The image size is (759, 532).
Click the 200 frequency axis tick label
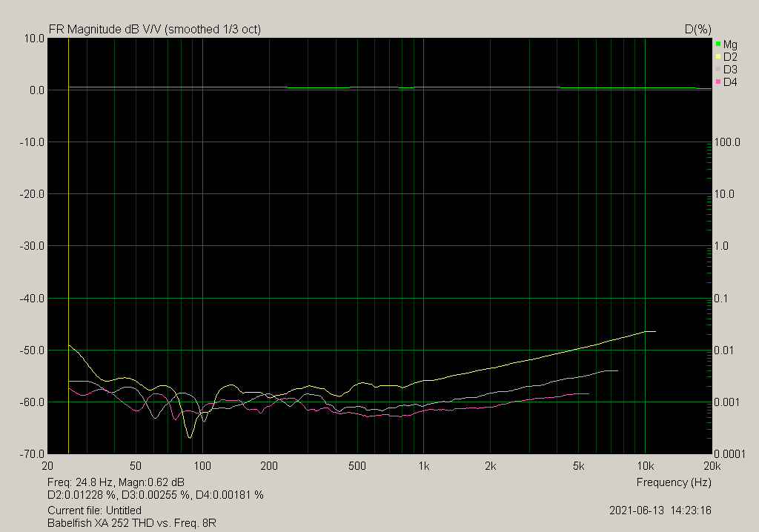point(269,466)
